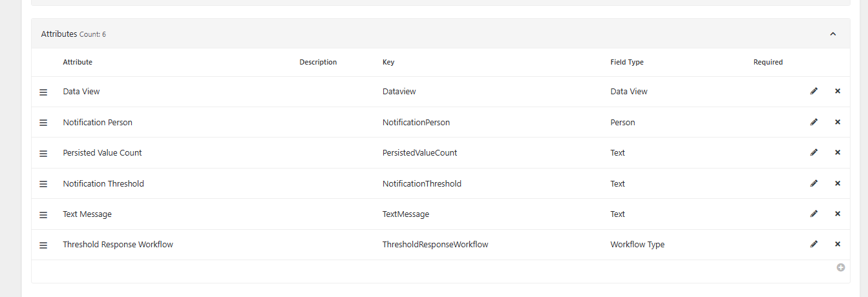
Task: Remove the Threshold Response Workflow attribute
Action: (x=838, y=244)
